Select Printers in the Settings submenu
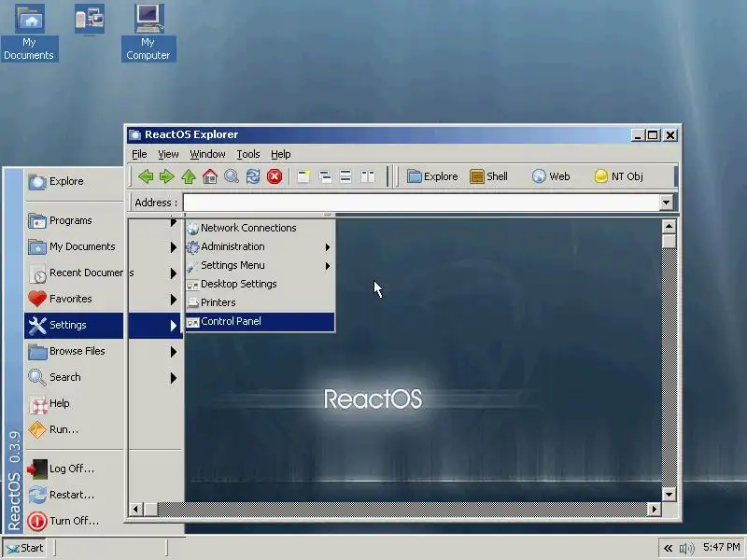Screen dimensions: 747x560 pyautogui.click(x=261, y=302)
